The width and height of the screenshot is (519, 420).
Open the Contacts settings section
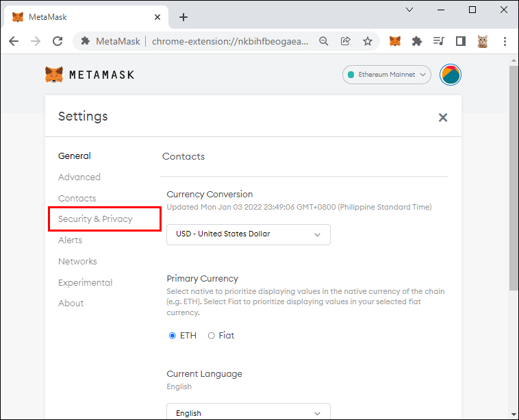(77, 198)
